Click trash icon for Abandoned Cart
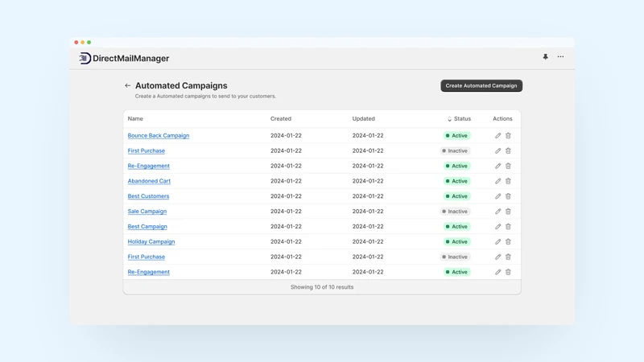This screenshot has height=362, width=644. 508,181
